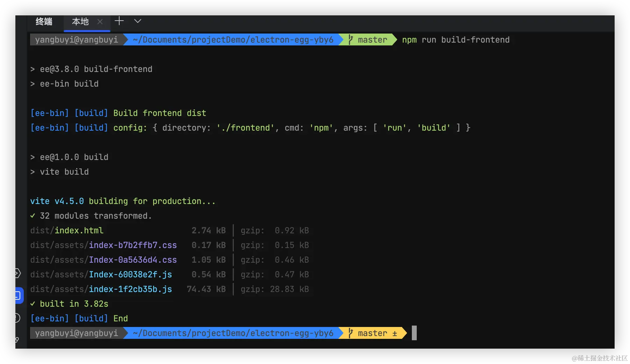Viewport: 630px width, 364px height.
Task: Toggle the Terminal tool window icon
Action: point(19,296)
